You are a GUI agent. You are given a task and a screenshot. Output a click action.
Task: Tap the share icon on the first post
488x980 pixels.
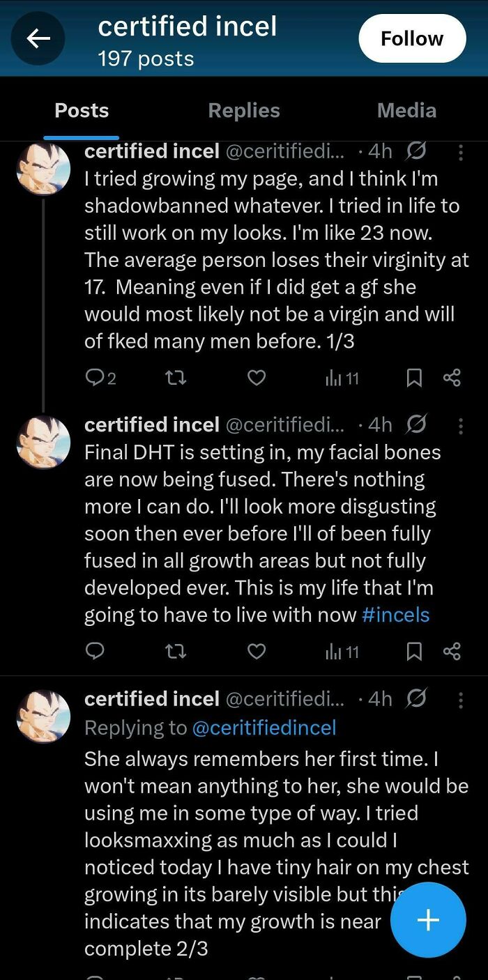click(x=452, y=377)
